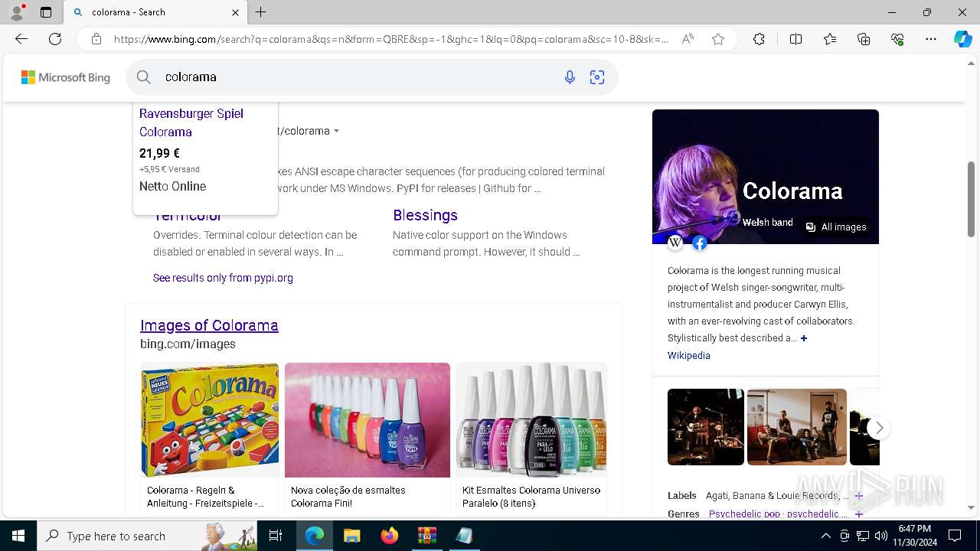This screenshot has height=551, width=980.
Task: Open the notifications center icon
Action: pos(955,536)
